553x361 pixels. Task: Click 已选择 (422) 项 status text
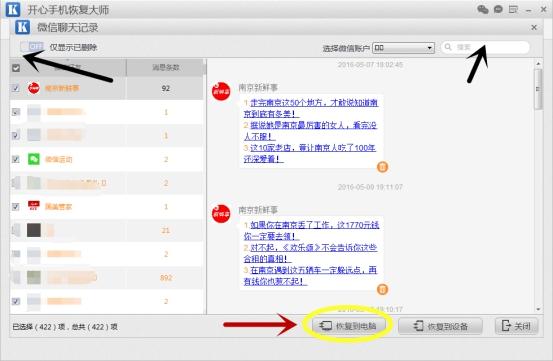(39, 327)
